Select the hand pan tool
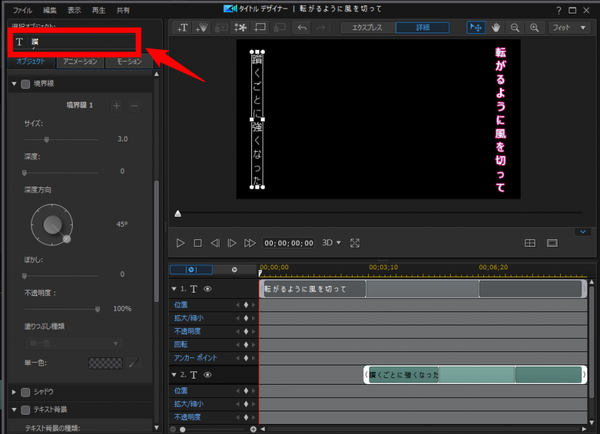This screenshot has width=600, height=434. click(x=496, y=28)
